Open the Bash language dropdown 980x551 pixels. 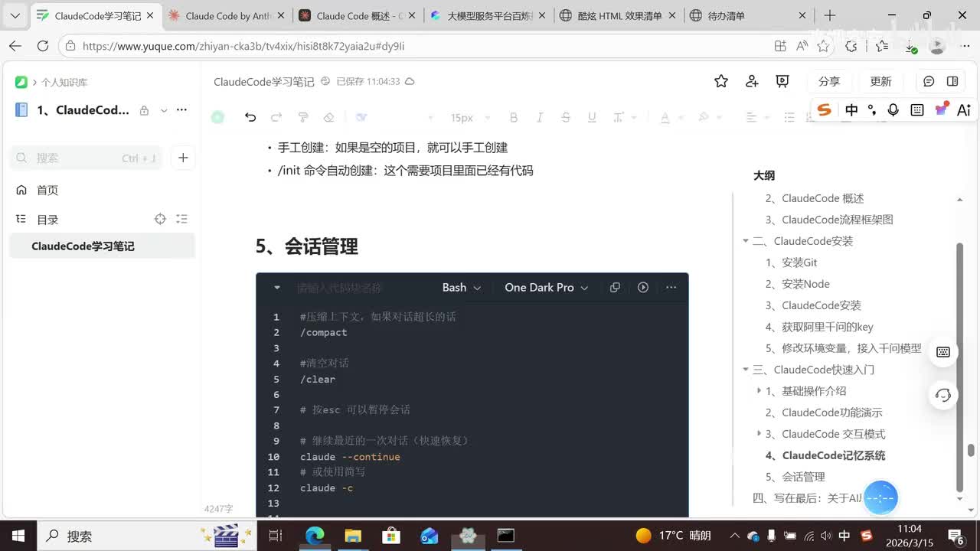(x=462, y=288)
